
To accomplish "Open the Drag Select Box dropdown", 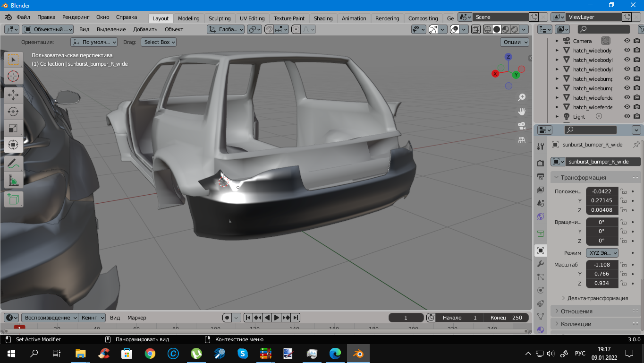I will (159, 42).
